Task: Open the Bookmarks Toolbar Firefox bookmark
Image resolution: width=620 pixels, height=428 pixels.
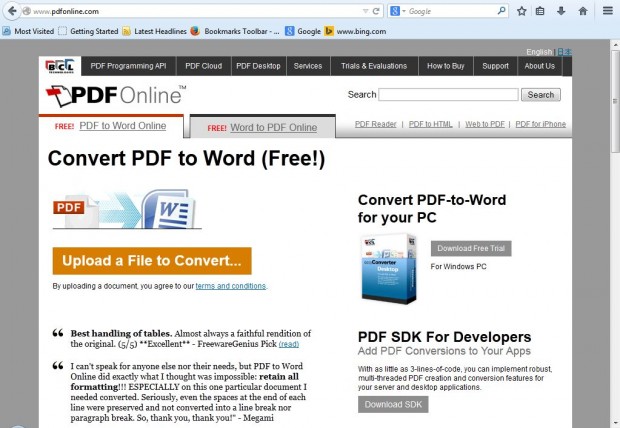Action: tap(235, 31)
